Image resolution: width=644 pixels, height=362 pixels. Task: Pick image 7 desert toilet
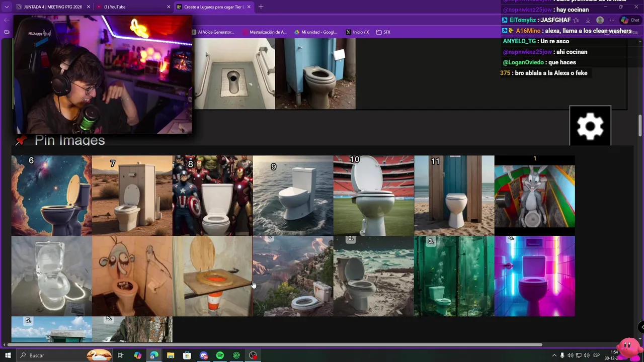[132, 196]
